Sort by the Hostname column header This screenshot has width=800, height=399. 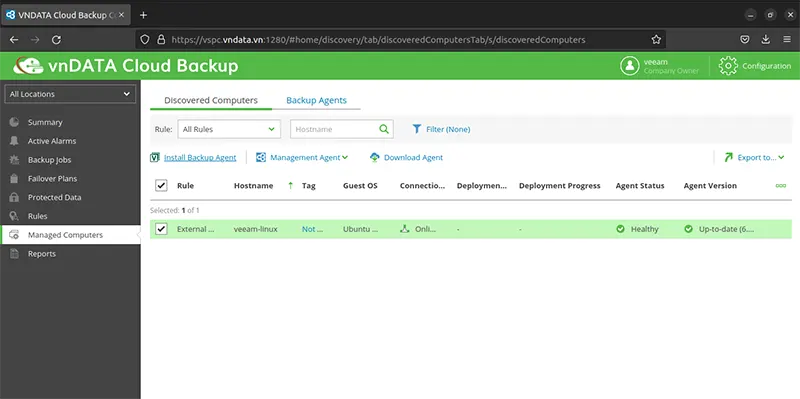[254, 186]
